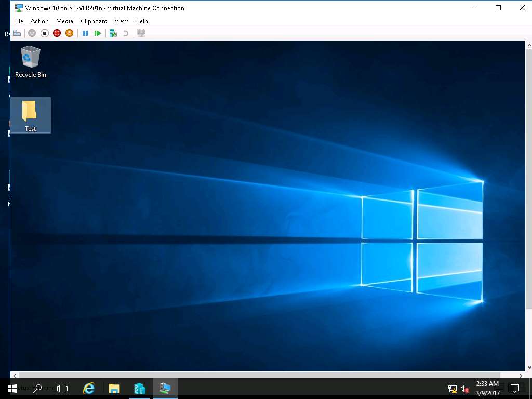Open the View menu

(x=121, y=21)
